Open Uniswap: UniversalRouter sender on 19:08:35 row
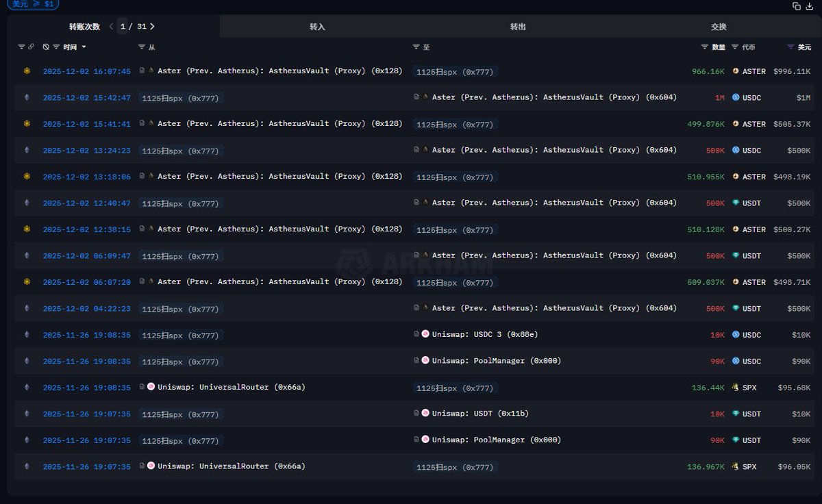 tap(232, 387)
